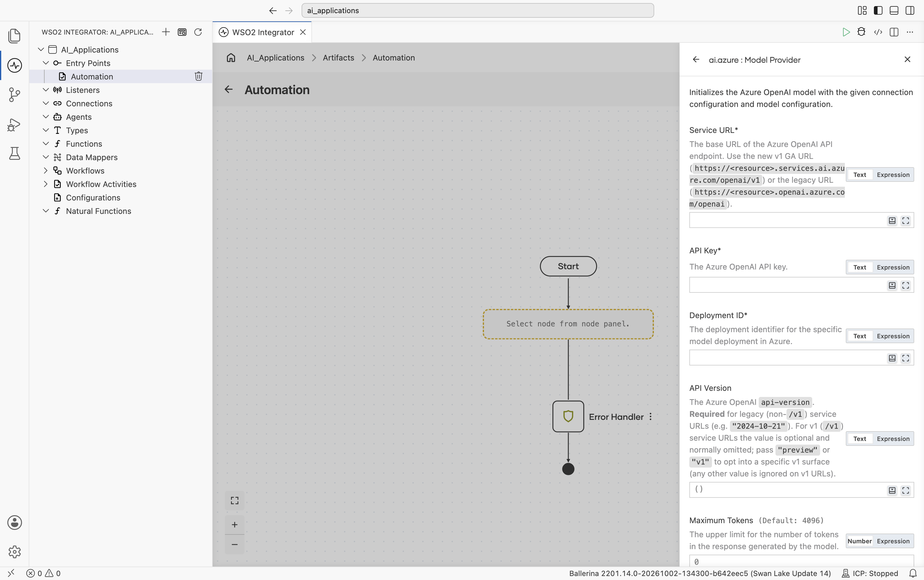This screenshot has height=580, width=924.
Task: Open the WSO2 Integrator activity bar icon
Action: click(x=14, y=65)
